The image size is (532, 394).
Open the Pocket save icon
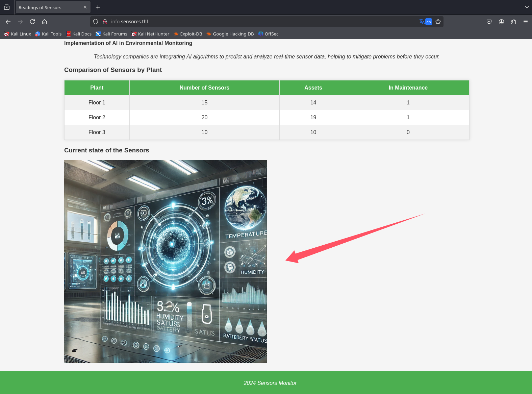click(489, 22)
